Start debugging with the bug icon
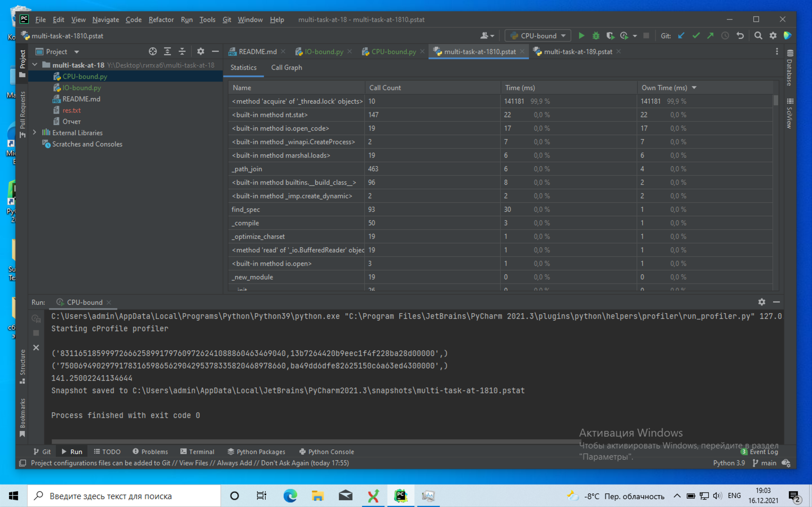Viewport: 812px width, 507px height. (596, 35)
